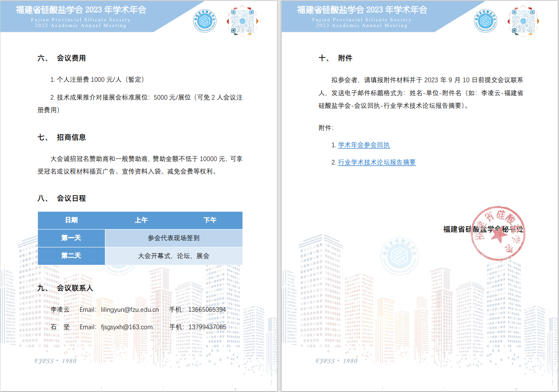
Task: Click the signature text 福建省硅酸盐学会秘书处
Action: [483, 230]
